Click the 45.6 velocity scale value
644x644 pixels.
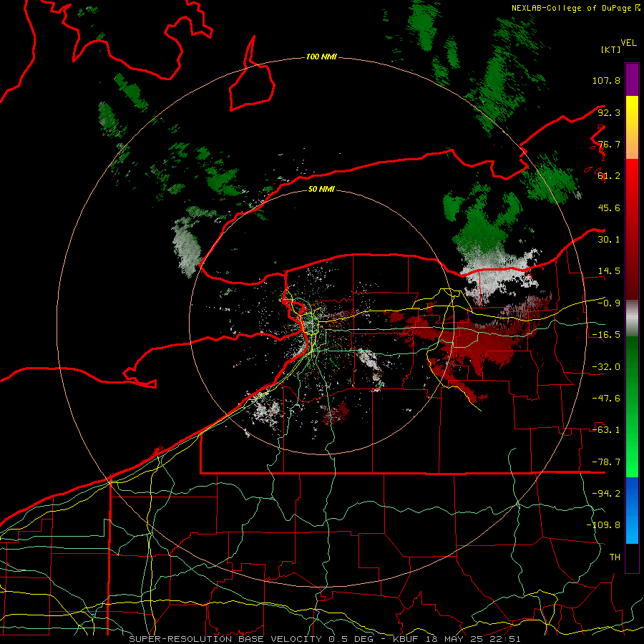[609, 208]
